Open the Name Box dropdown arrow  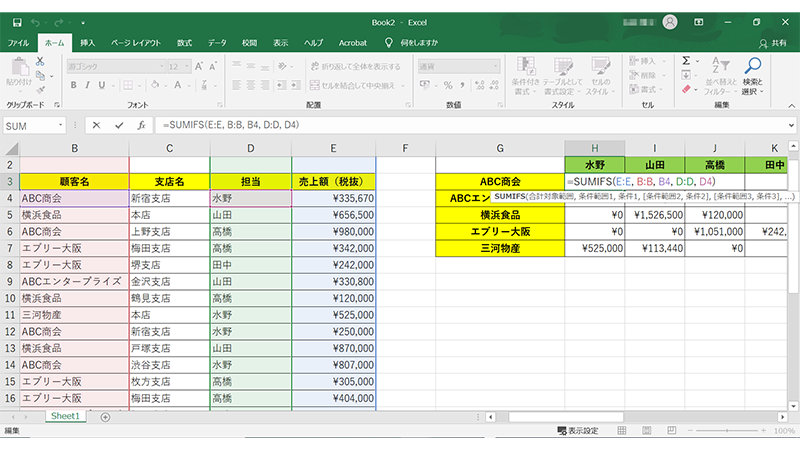60,125
